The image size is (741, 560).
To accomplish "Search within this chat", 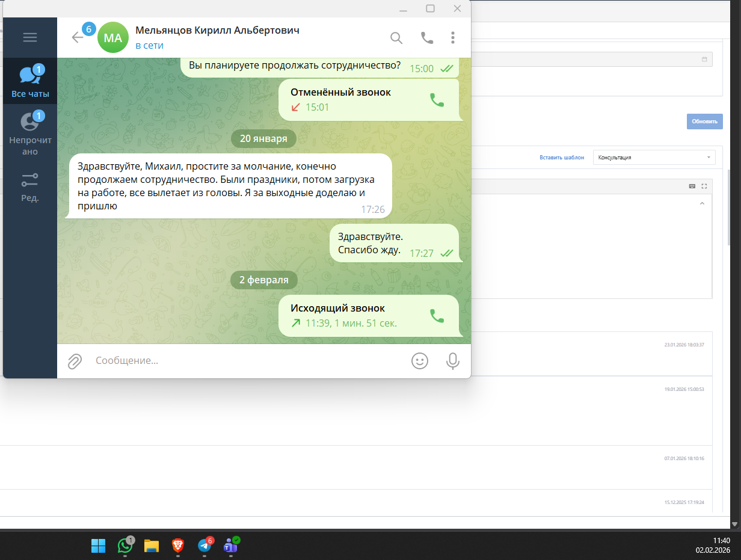I will point(396,38).
